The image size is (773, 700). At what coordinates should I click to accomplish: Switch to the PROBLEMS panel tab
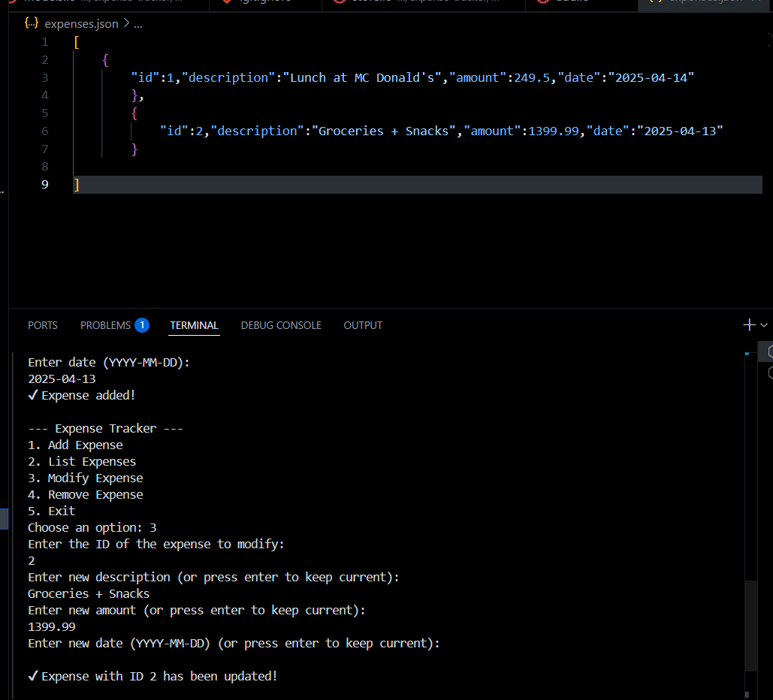pos(105,325)
